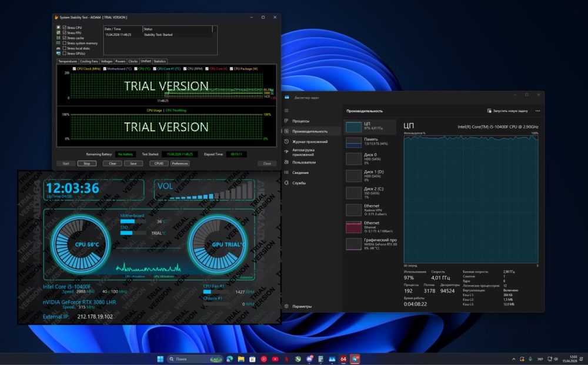Screen dimensions: 588x365
Task: Open Автозагрузка приложений page
Action: (x=311, y=152)
